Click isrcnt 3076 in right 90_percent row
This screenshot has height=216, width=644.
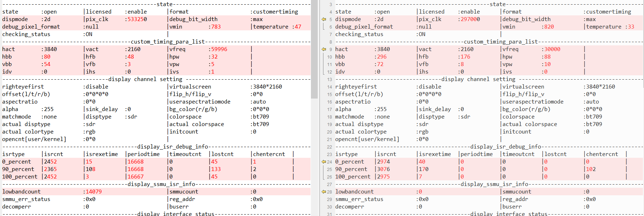pyautogui.click(x=383, y=169)
